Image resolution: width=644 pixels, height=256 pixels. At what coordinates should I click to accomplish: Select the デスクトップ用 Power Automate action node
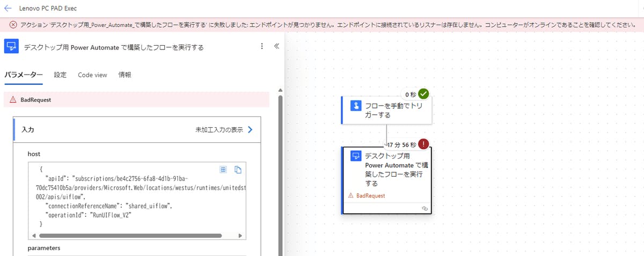pos(386,179)
